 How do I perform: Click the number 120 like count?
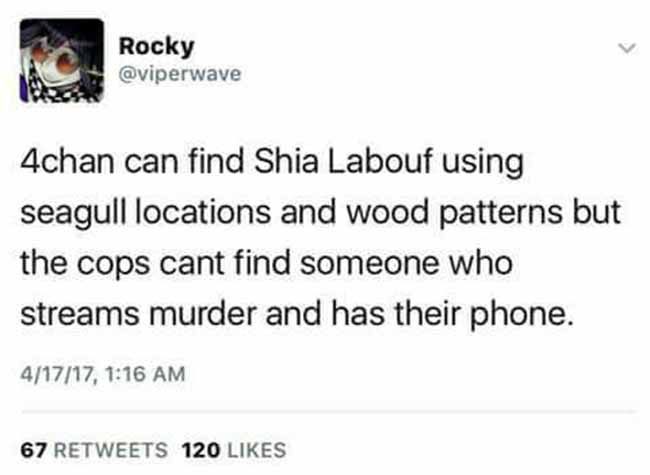[201, 450]
